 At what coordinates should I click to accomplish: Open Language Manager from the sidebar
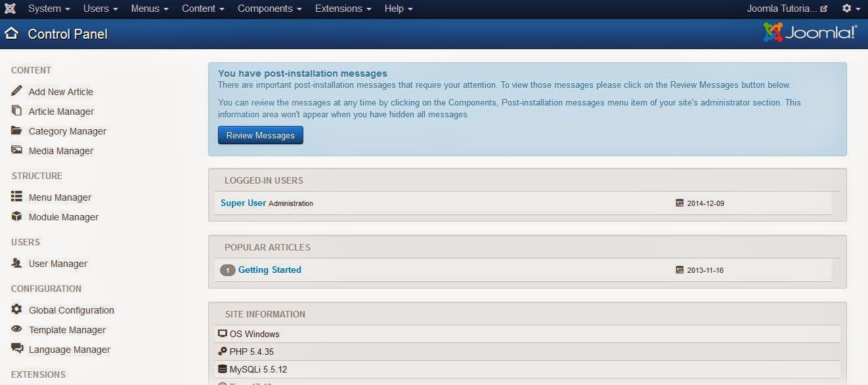pos(70,350)
